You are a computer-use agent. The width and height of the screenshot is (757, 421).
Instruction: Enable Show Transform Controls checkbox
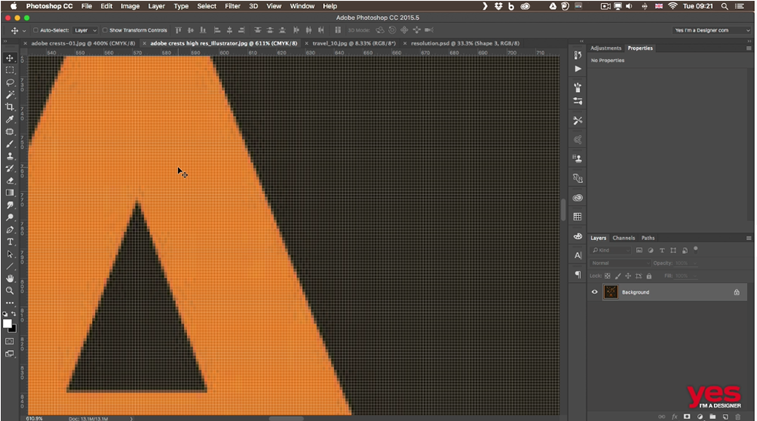point(105,30)
